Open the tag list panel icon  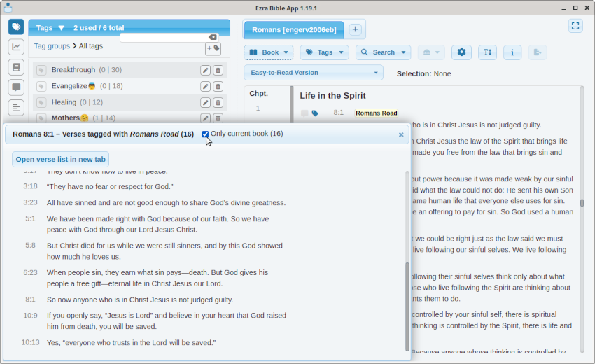[16, 27]
